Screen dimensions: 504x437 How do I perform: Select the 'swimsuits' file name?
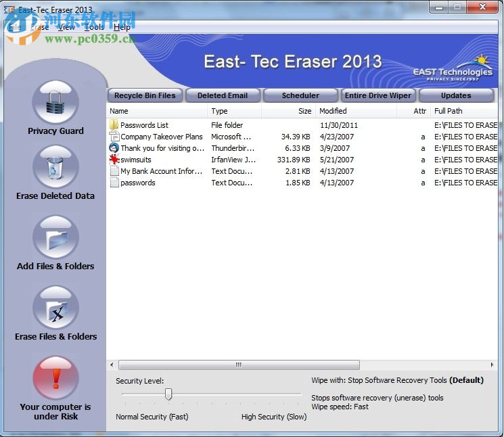click(x=136, y=160)
